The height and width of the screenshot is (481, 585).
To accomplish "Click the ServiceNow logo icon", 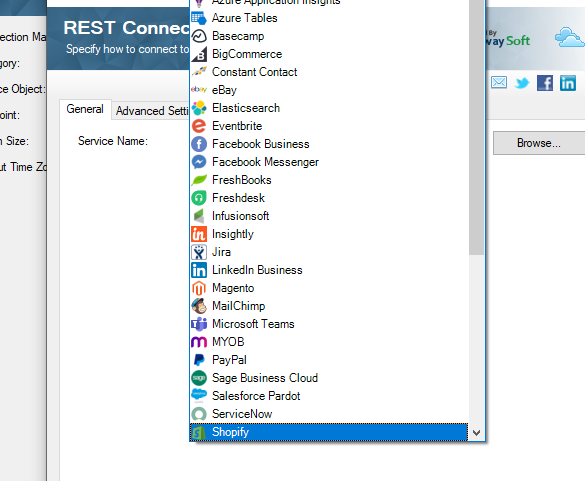I will [x=198, y=414].
